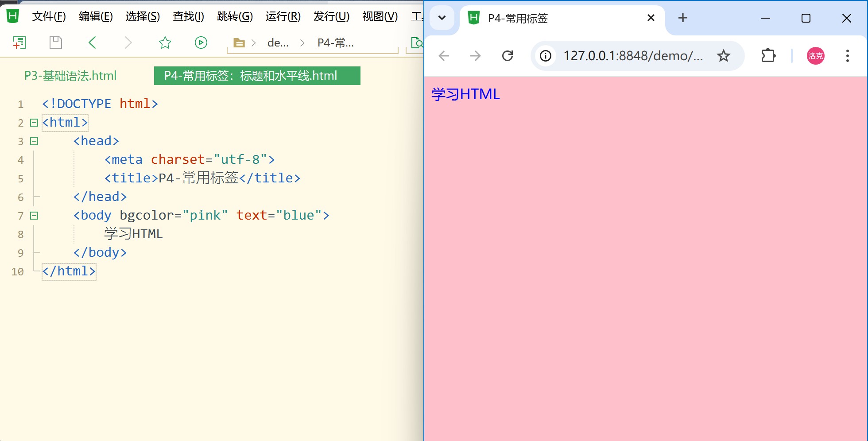Viewport: 868px width, 441px height.
Task: Open the 文件(F) menu
Action: 49,16
